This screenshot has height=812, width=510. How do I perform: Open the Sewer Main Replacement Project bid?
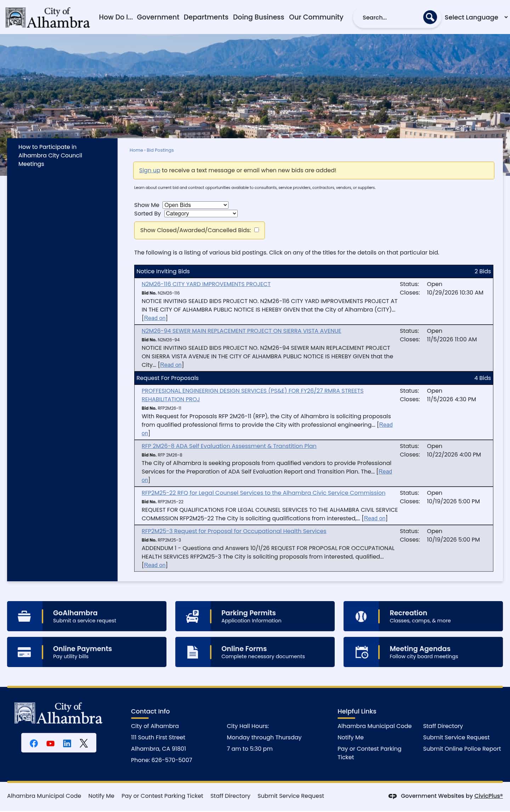[241, 331]
